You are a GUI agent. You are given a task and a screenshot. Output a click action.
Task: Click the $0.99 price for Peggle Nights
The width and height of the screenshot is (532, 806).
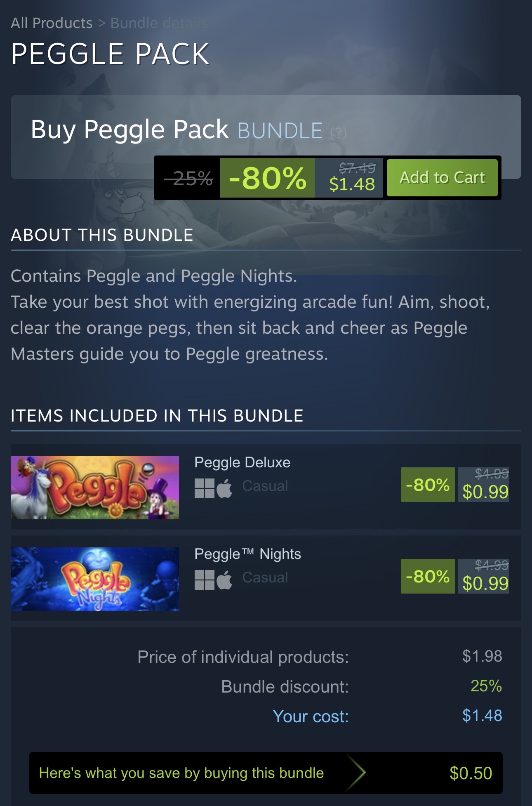485,583
